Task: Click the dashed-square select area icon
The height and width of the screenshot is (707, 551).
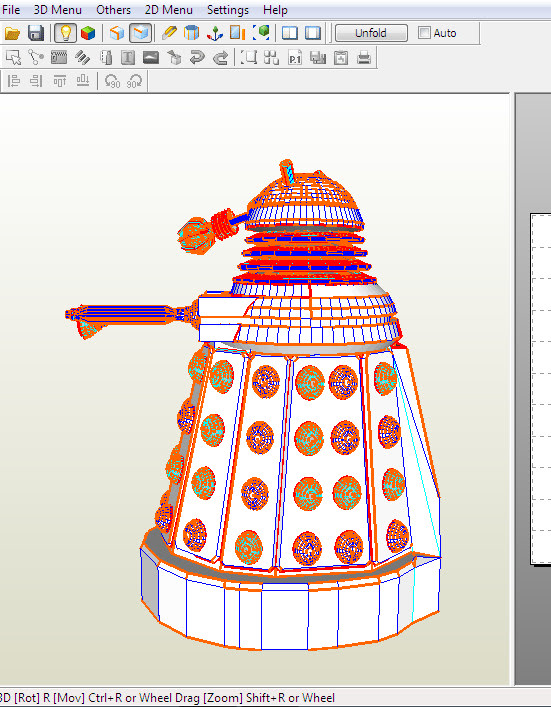Action: (x=248, y=58)
